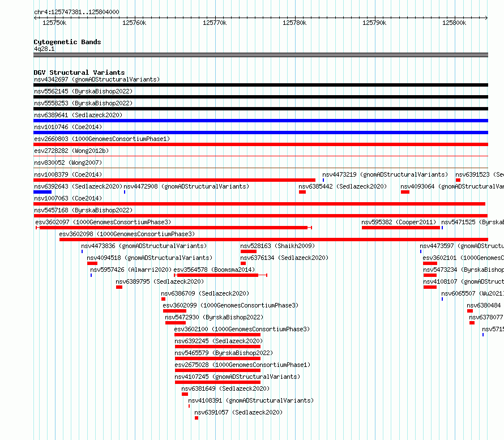Viewport: 504px width, 440px height.
Task: Click nsv6392643 (Sedlazeck2020) label
Action: (78, 186)
